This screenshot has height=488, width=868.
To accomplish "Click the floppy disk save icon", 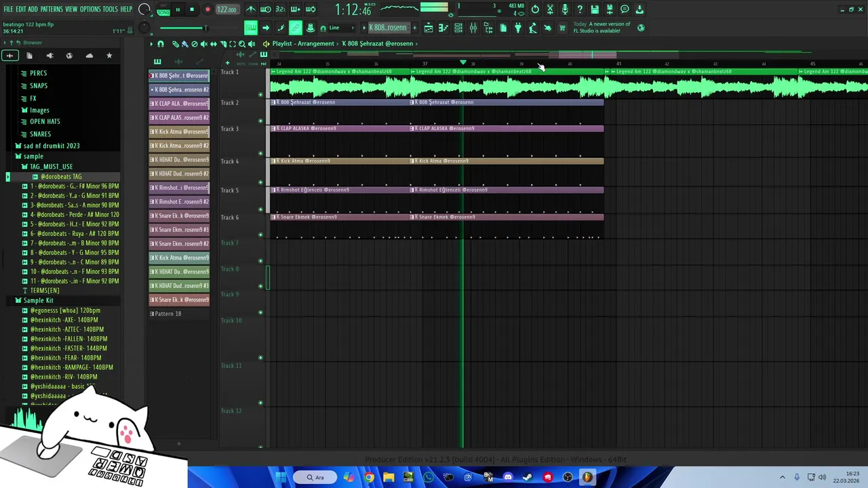I will [595, 9].
